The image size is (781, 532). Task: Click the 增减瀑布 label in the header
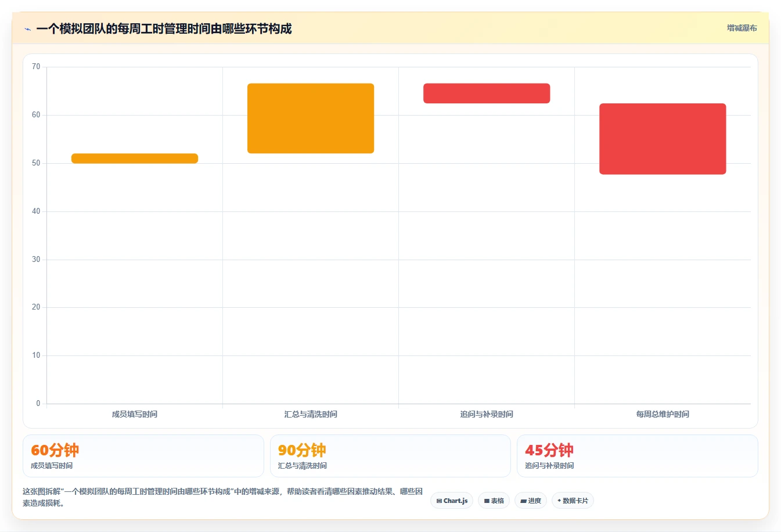pos(742,28)
